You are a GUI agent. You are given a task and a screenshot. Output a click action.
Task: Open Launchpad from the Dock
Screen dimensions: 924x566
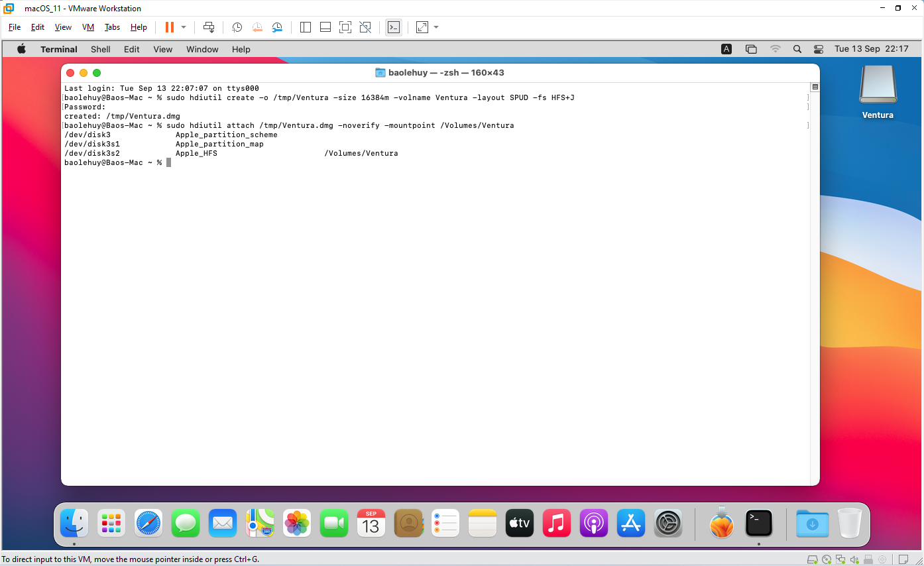click(x=111, y=524)
